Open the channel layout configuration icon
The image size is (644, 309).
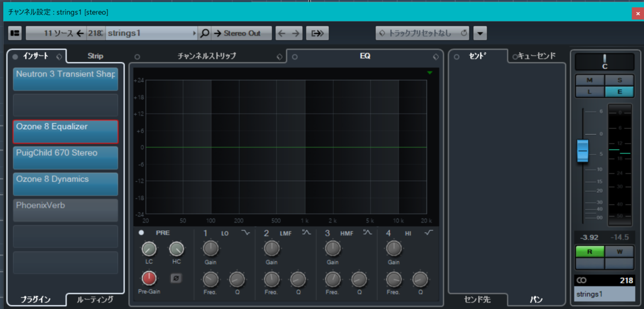(15, 33)
